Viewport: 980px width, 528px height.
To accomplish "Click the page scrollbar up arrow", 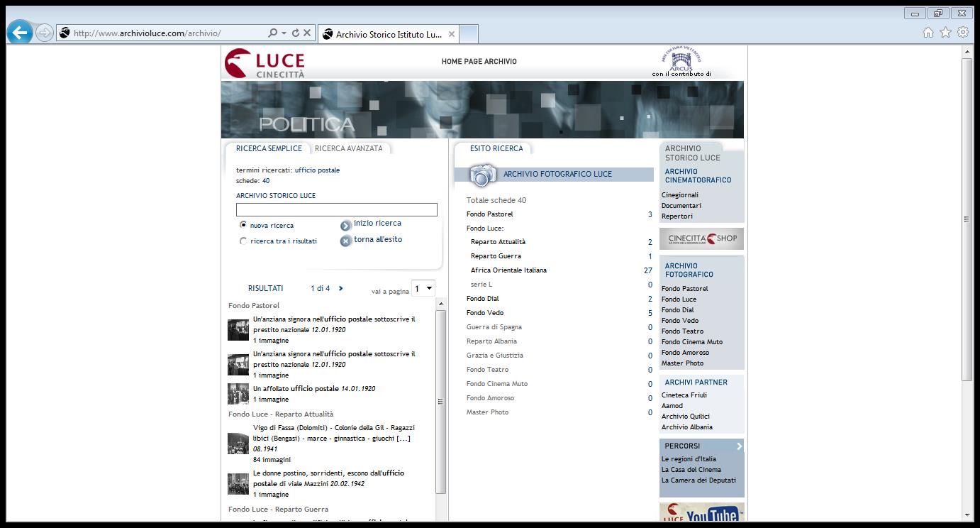I will point(967,52).
